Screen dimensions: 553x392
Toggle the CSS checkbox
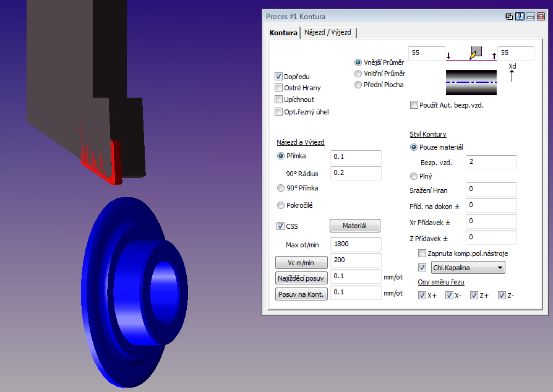(x=281, y=226)
